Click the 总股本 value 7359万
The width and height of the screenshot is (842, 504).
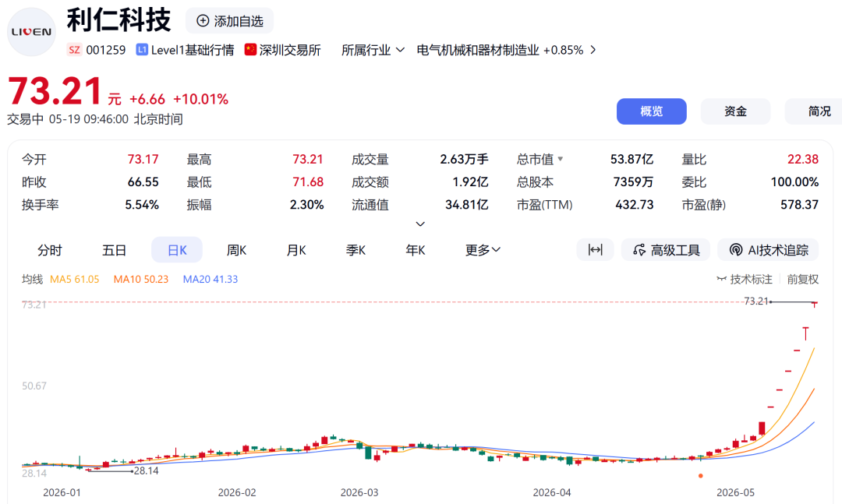tap(633, 182)
